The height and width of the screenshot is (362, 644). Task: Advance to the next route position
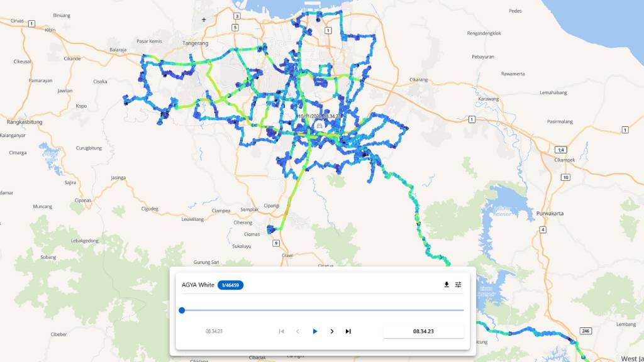[x=332, y=331]
